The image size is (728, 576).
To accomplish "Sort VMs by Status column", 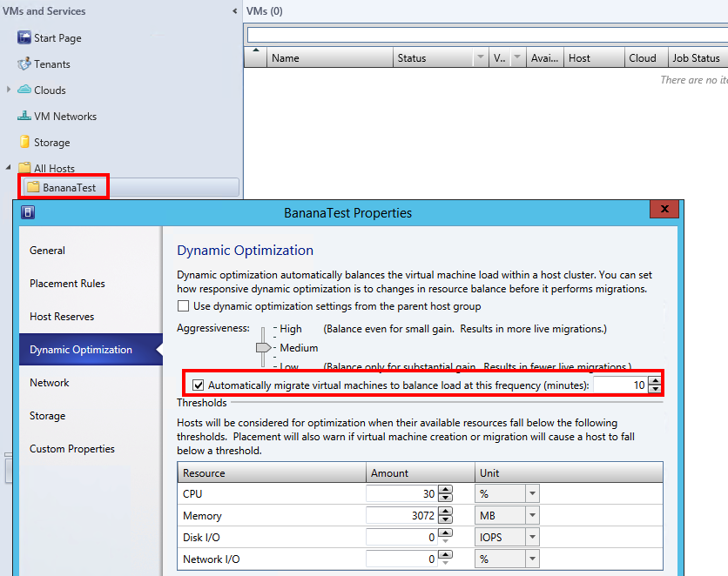I will pos(434,57).
